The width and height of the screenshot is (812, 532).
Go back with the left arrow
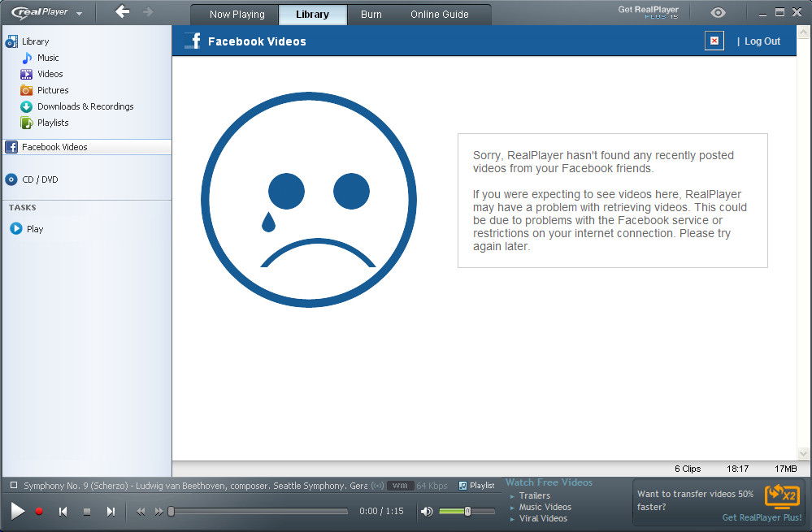[123, 11]
